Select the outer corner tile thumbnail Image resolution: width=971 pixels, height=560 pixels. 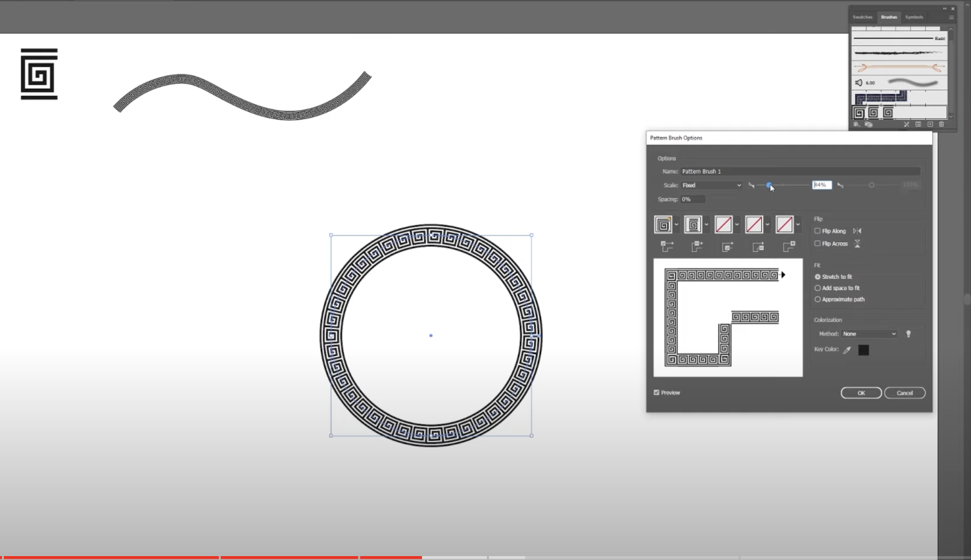pyautogui.click(x=664, y=224)
